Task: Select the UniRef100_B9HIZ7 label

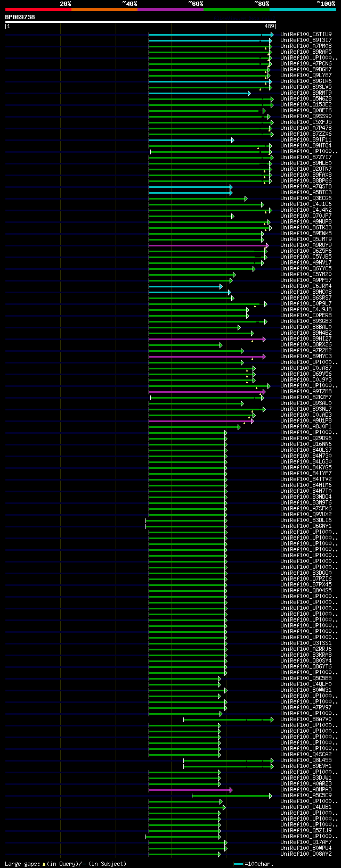Action: pos(306,339)
